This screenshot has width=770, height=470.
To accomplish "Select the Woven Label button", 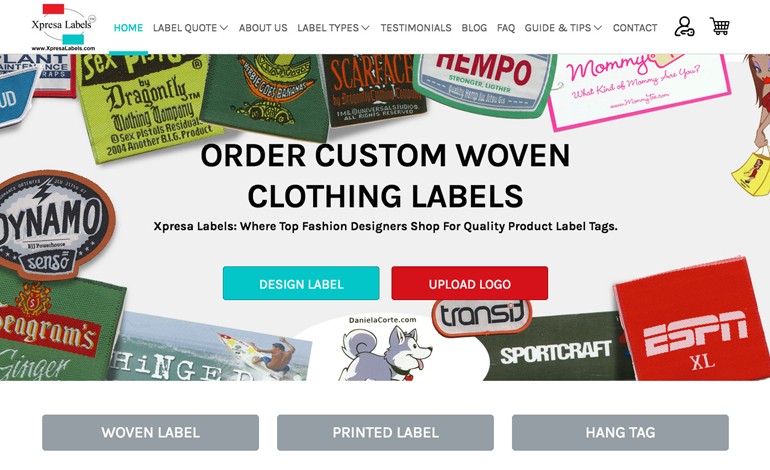I will click(x=150, y=433).
